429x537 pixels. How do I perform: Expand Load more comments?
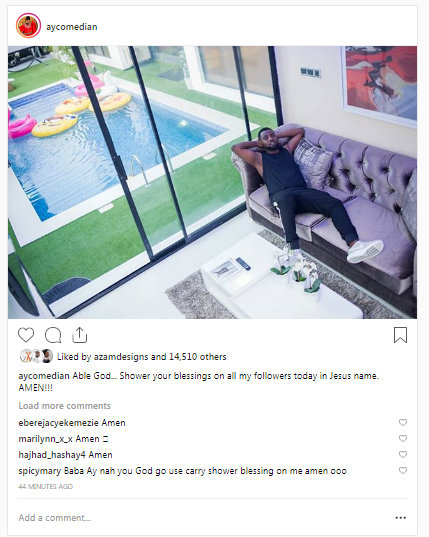click(64, 406)
